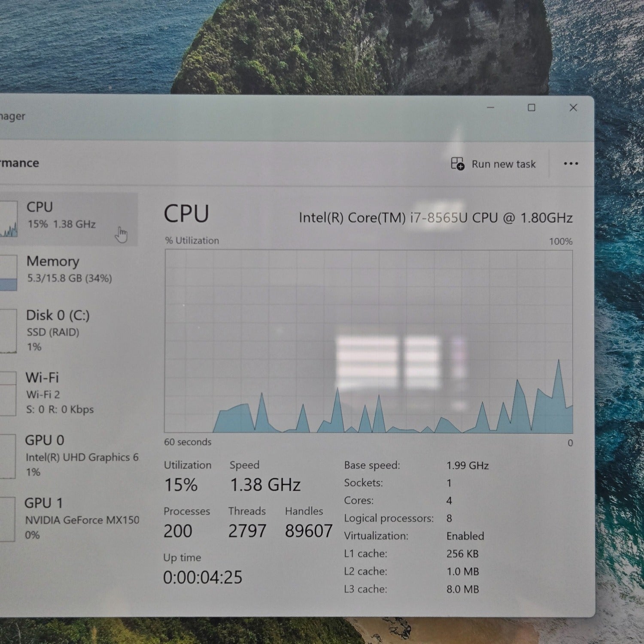Switch to the Performance tab

point(19,163)
